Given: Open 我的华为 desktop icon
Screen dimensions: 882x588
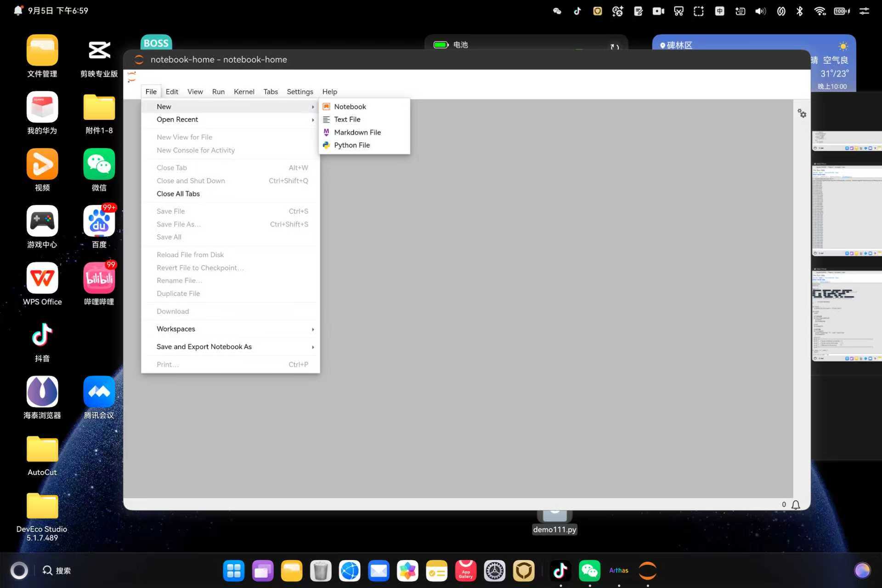Looking at the screenshot, I should (x=42, y=113).
